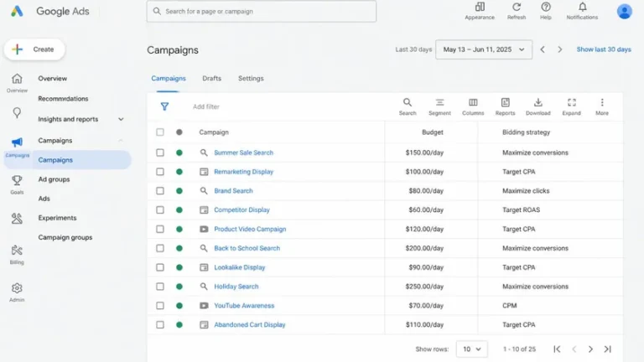Open the YouTube Awareness campaign

coord(244,305)
